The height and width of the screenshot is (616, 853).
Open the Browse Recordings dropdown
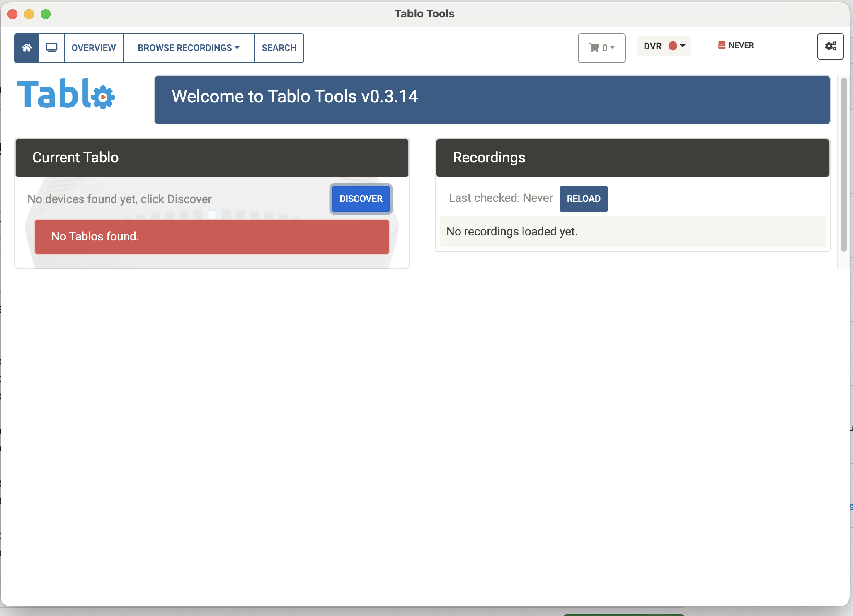[x=189, y=48]
